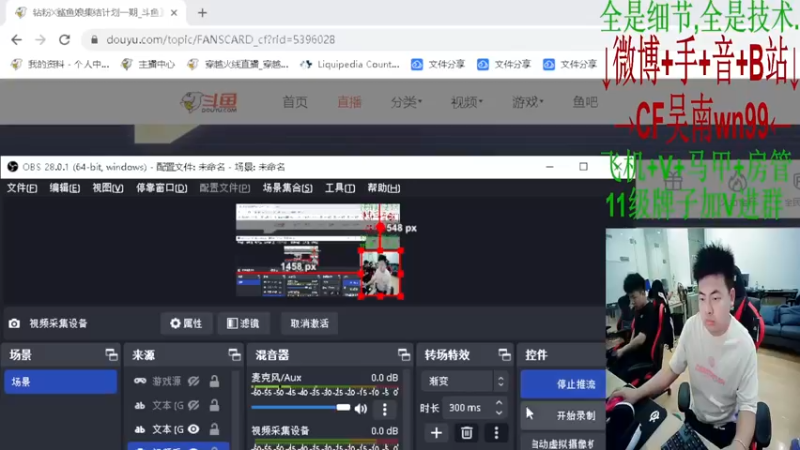Show the hidden 游戏源 source
The width and height of the screenshot is (800, 450).
(193, 381)
